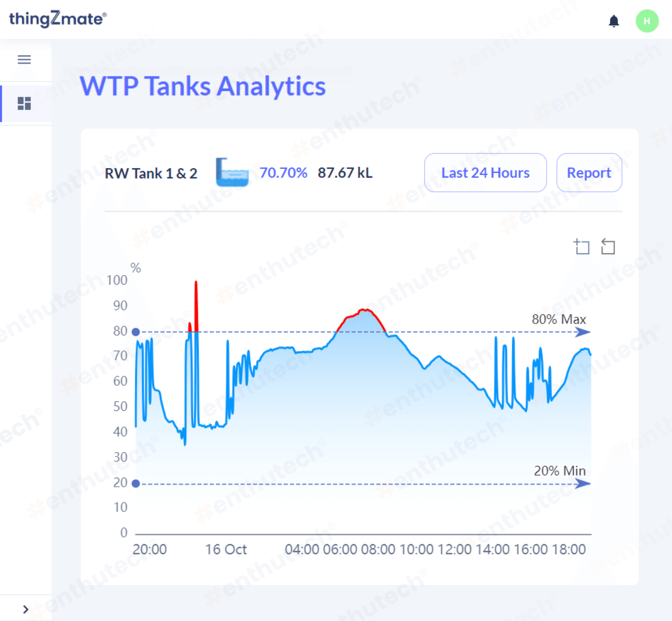The image size is (672, 621).
Task: Click the green H user avatar
Action: click(x=647, y=21)
